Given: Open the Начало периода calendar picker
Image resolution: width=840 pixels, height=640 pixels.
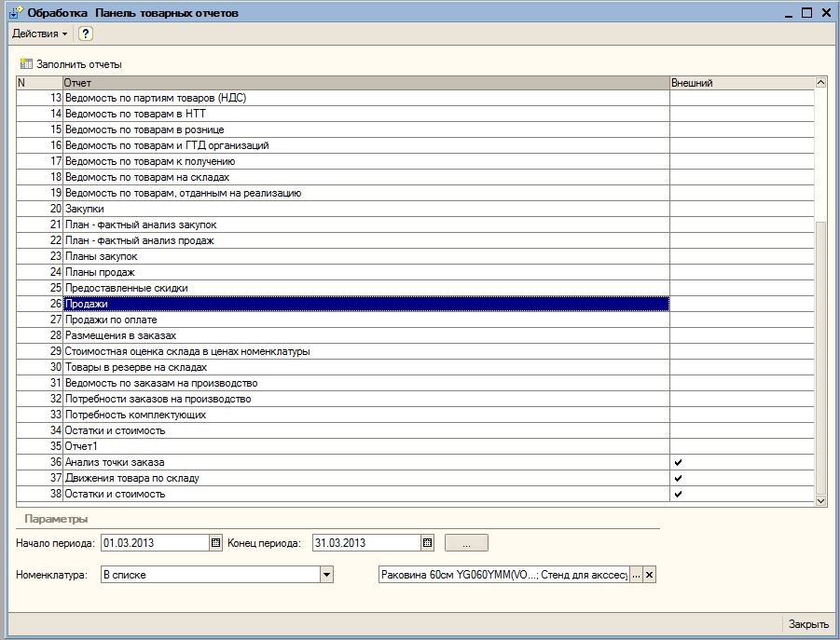Looking at the screenshot, I should click(216, 542).
